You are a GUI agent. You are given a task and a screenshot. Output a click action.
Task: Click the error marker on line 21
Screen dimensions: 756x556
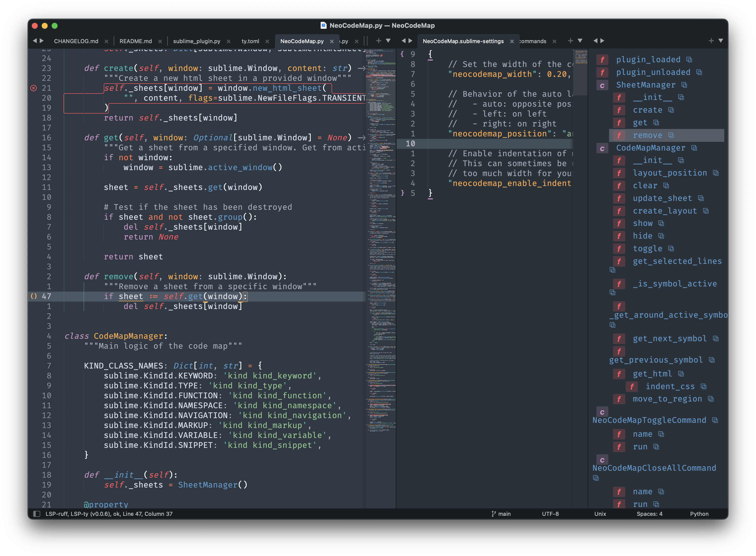pos(34,88)
